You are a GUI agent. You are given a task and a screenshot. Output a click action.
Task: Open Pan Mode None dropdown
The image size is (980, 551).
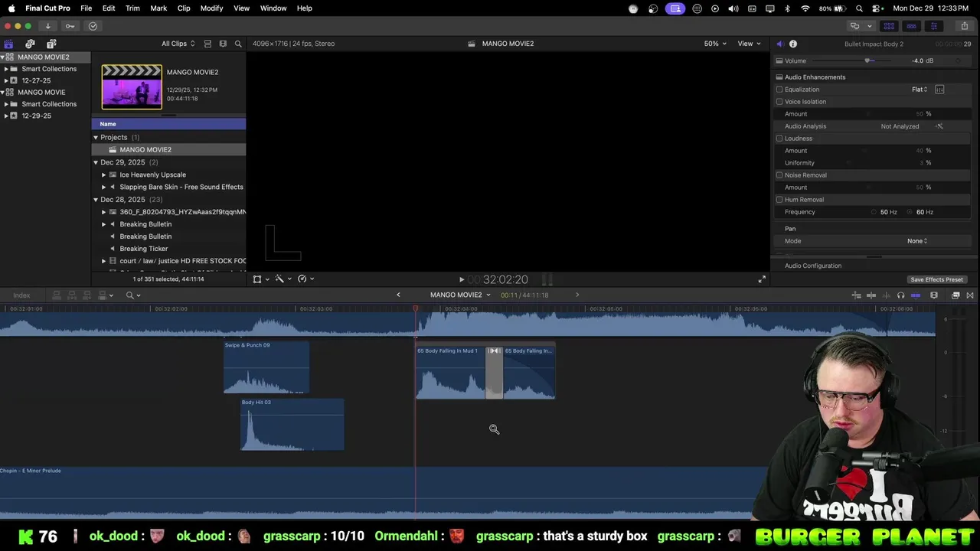pyautogui.click(x=917, y=241)
